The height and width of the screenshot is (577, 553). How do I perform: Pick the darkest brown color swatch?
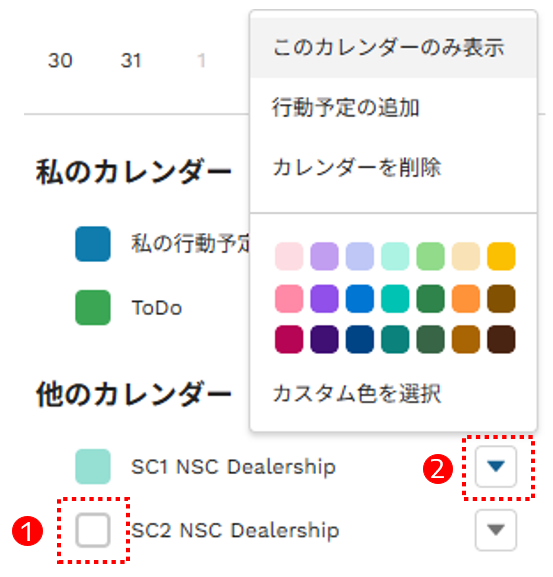[x=501, y=339]
